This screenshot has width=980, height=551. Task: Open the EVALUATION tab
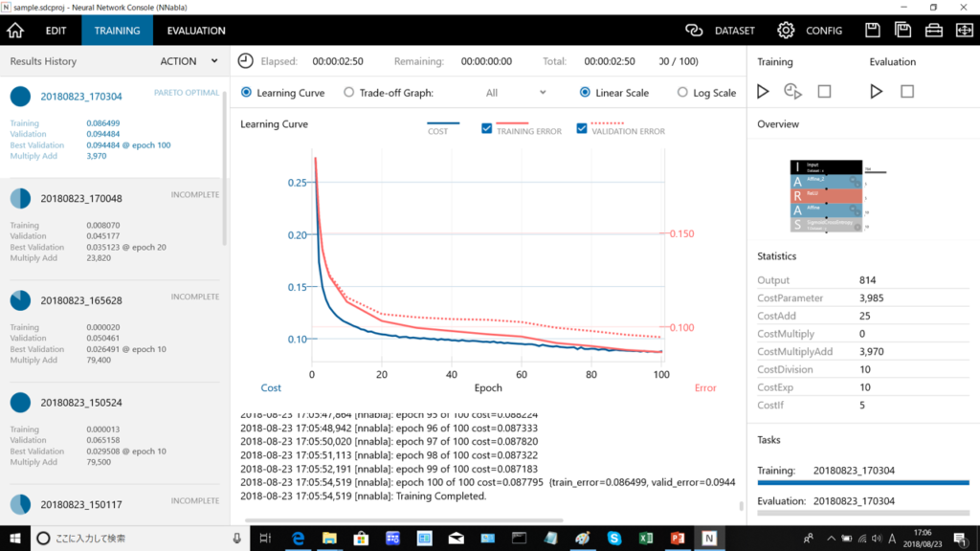tap(196, 30)
